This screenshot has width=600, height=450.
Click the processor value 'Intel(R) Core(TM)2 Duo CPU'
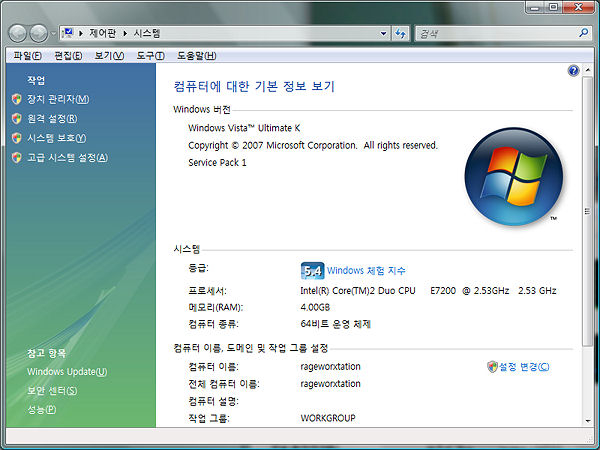point(358,291)
